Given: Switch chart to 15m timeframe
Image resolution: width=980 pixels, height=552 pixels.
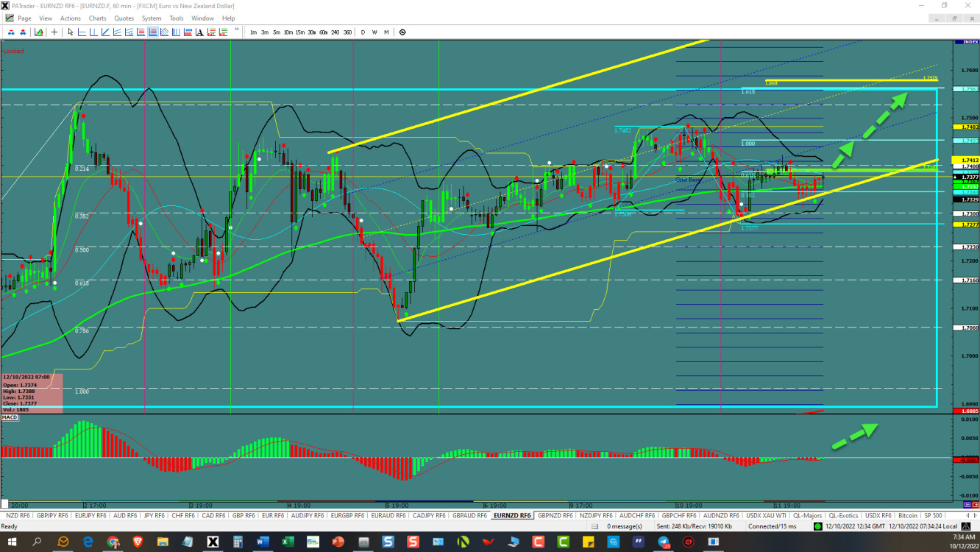Looking at the screenshot, I should pos(300,32).
